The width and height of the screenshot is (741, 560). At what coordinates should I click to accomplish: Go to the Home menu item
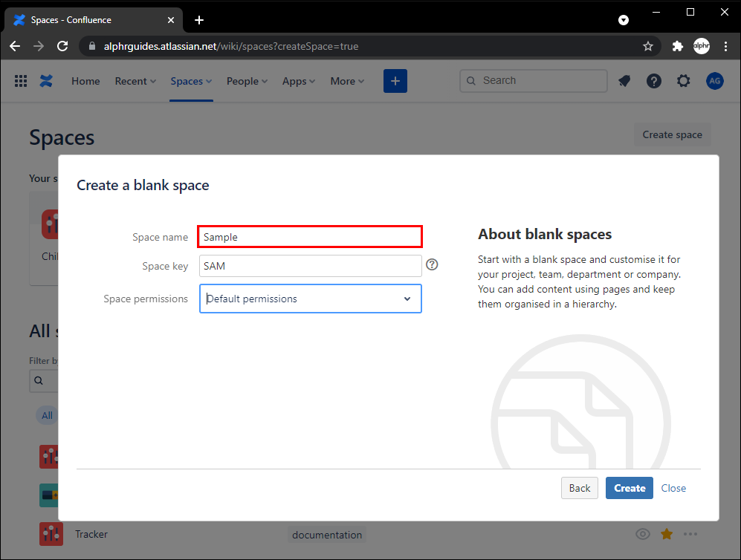click(x=85, y=81)
